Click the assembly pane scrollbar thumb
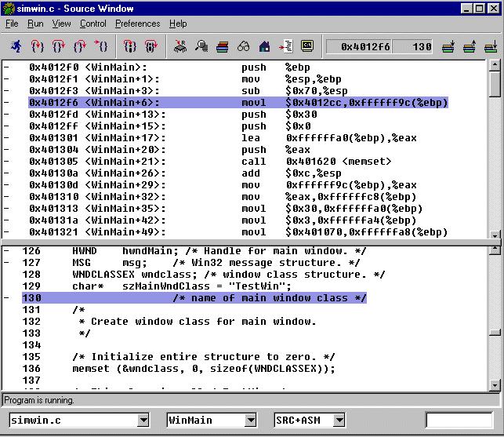The image size is (504, 437). tap(494, 82)
